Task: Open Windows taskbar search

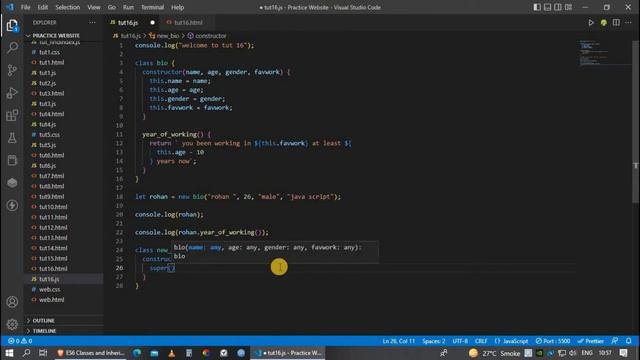Action: click(27, 353)
